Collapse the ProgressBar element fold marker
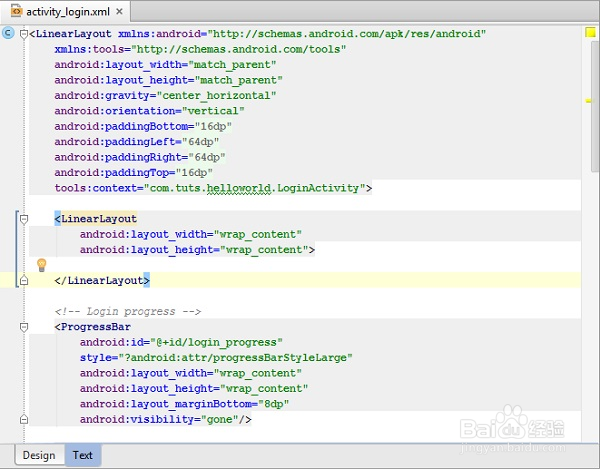Image resolution: width=600 pixels, height=469 pixels. [24, 327]
